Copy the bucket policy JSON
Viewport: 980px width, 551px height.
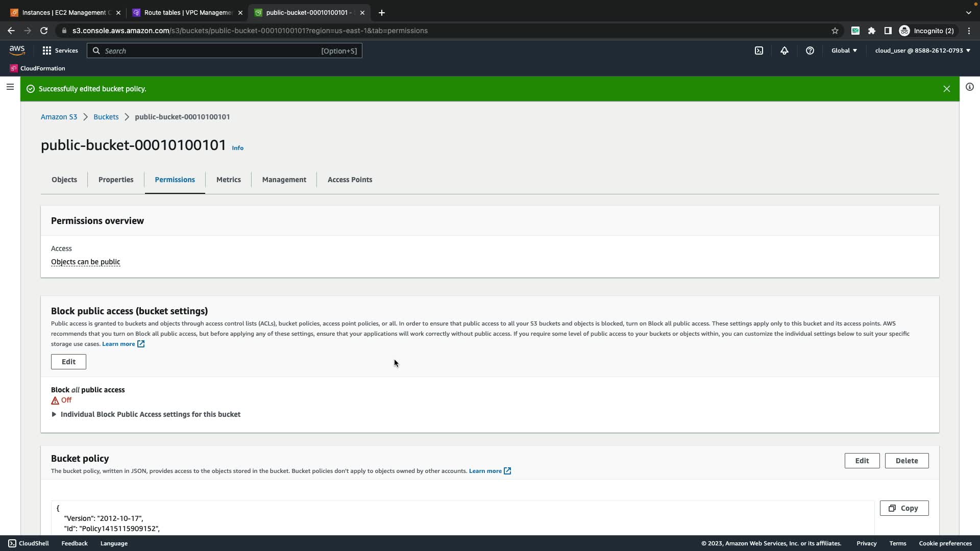pos(904,508)
